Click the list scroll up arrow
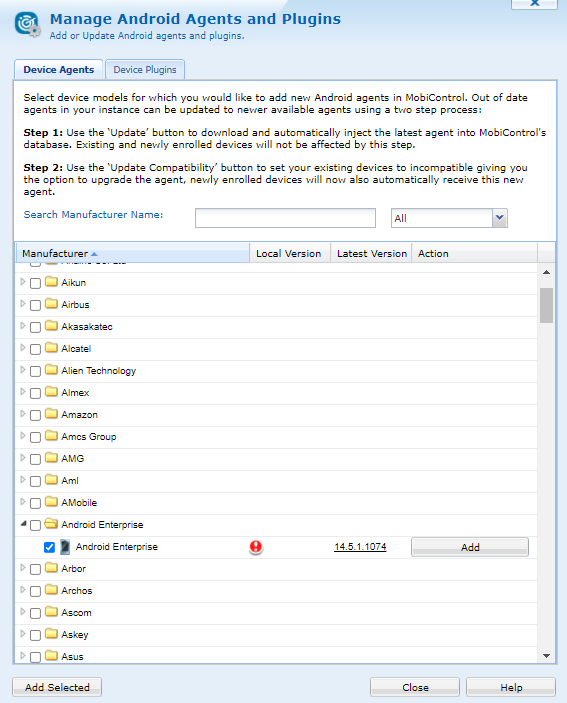567x703 pixels. pyautogui.click(x=546, y=272)
